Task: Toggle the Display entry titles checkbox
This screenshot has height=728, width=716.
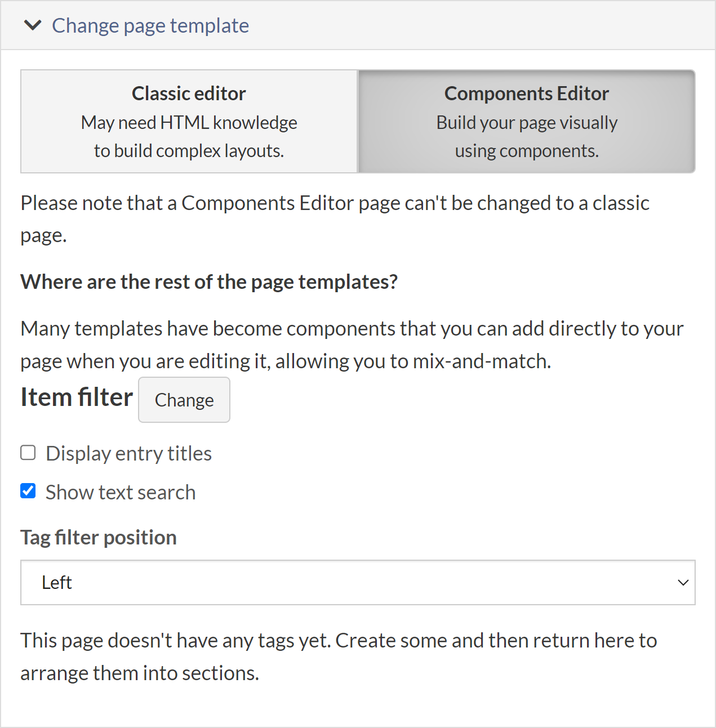Action: coord(28,452)
